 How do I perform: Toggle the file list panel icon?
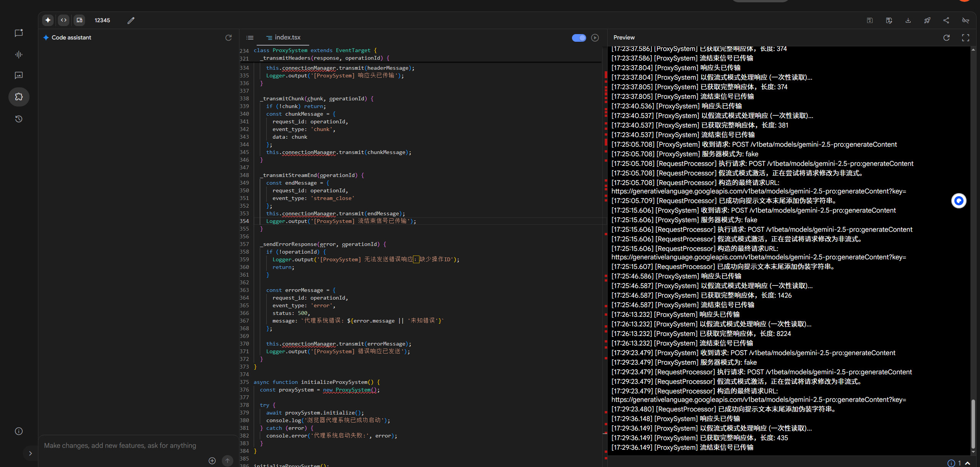coord(250,38)
